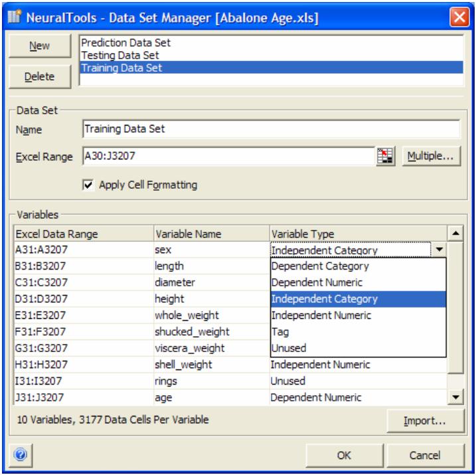Click the rings row Unused type cell
Image resolution: width=476 pixels, height=475 pixels.
click(358, 381)
